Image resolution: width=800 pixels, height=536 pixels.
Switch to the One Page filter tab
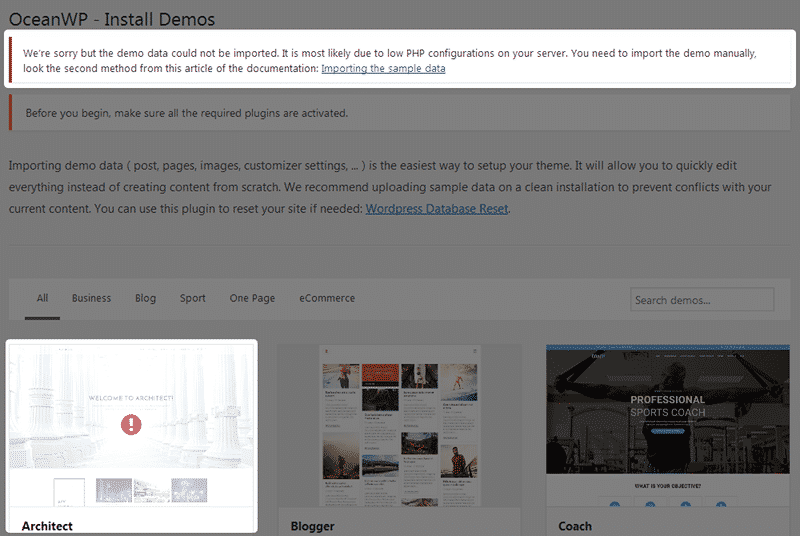tap(252, 298)
